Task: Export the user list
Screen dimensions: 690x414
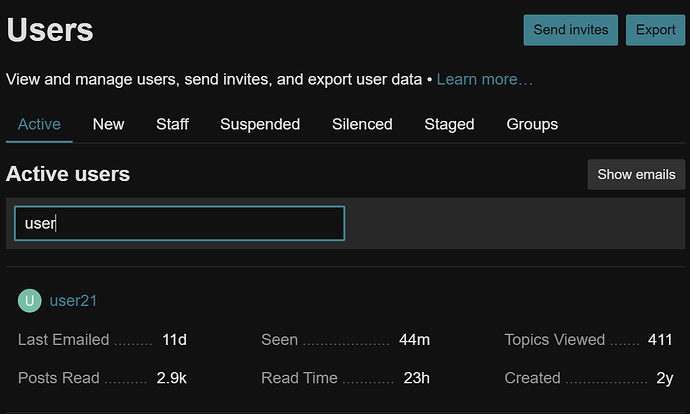Action: [x=655, y=30]
